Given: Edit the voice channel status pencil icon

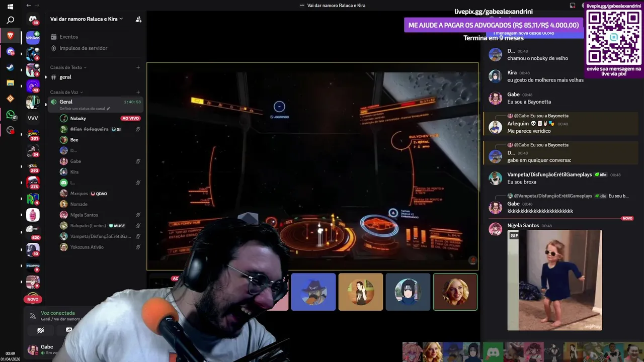Looking at the screenshot, I should (108, 109).
